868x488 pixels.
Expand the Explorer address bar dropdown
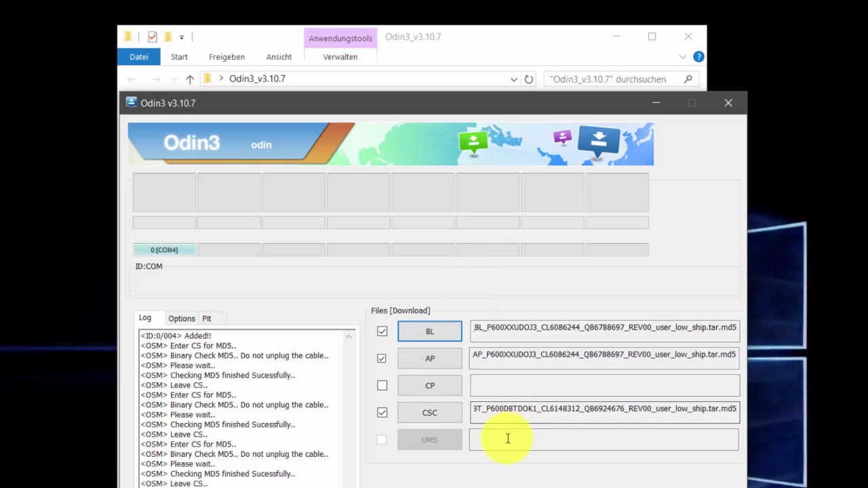(514, 79)
